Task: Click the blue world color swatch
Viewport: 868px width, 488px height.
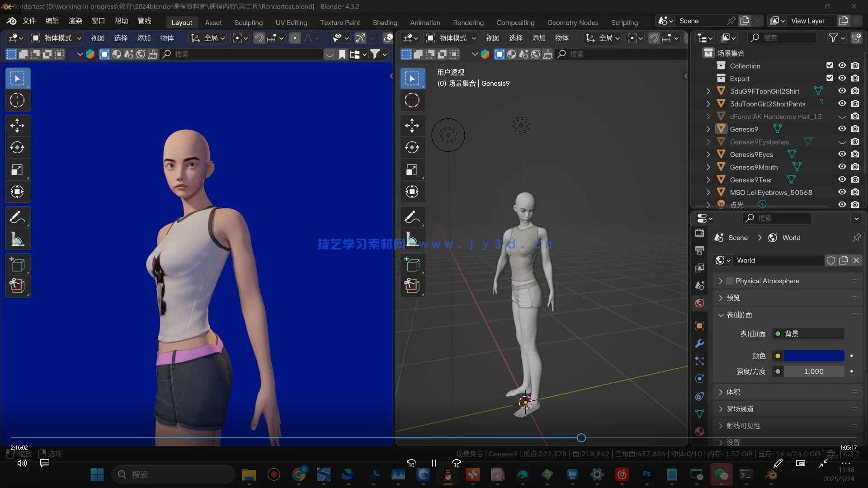Action: [814, 356]
